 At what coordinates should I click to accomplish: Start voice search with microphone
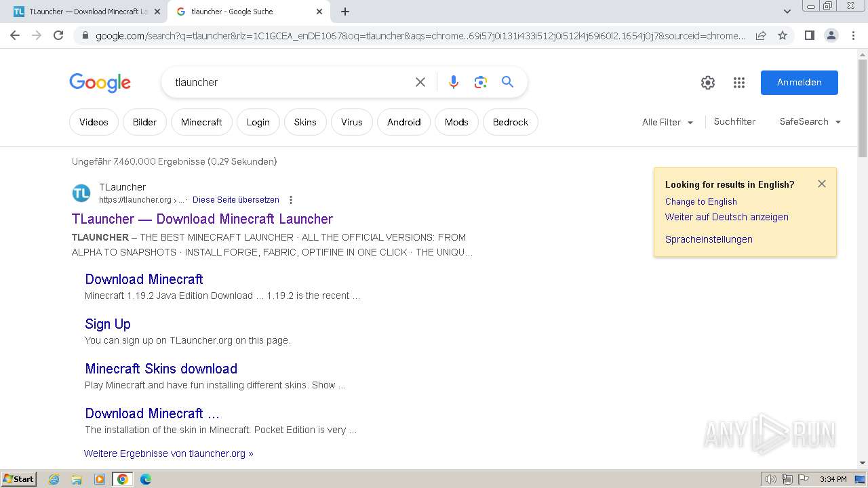pos(454,82)
